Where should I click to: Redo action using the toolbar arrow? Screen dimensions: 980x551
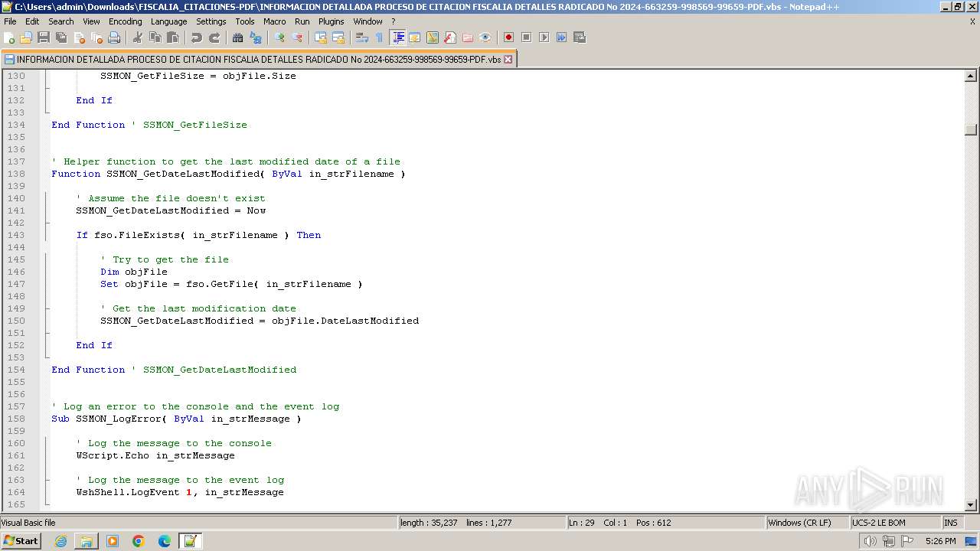click(214, 37)
